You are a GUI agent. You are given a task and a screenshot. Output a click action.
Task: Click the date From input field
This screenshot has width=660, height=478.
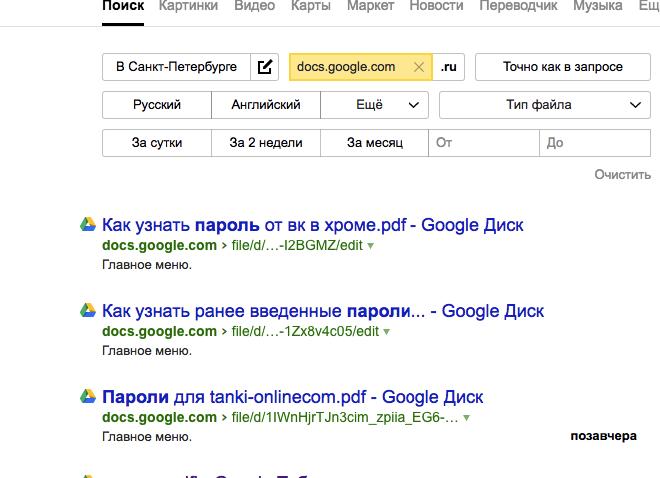click(x=483, y=143)
